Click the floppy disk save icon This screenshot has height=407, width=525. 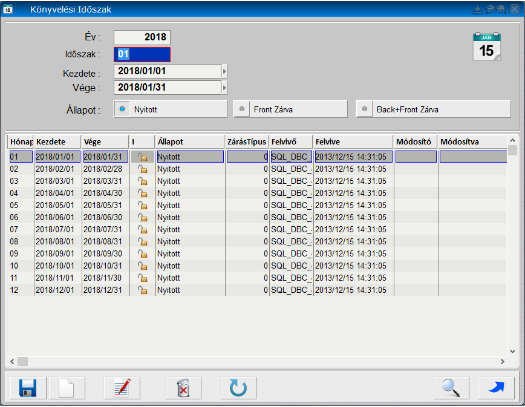(28, 388)
